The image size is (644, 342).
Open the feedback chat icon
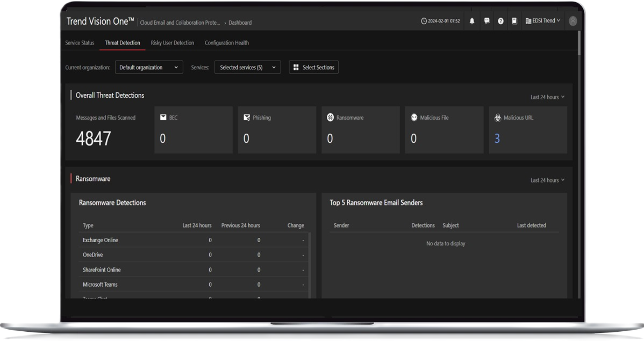click(486, 21)
